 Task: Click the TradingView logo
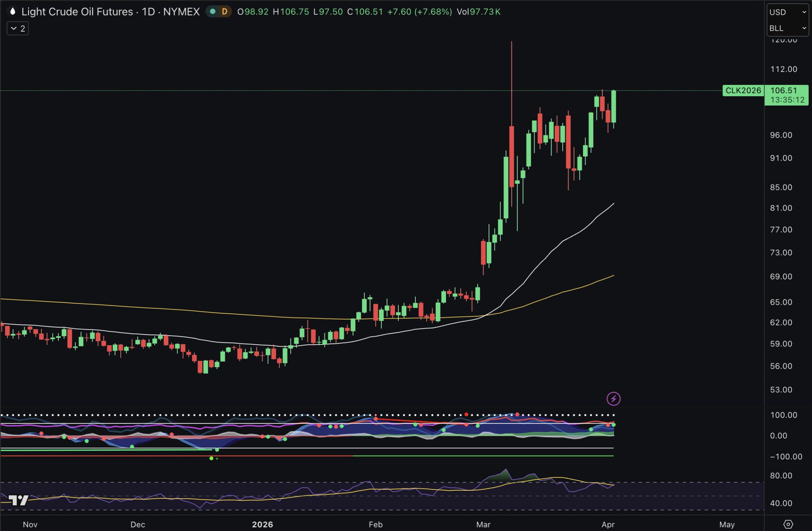click(19, 500)
